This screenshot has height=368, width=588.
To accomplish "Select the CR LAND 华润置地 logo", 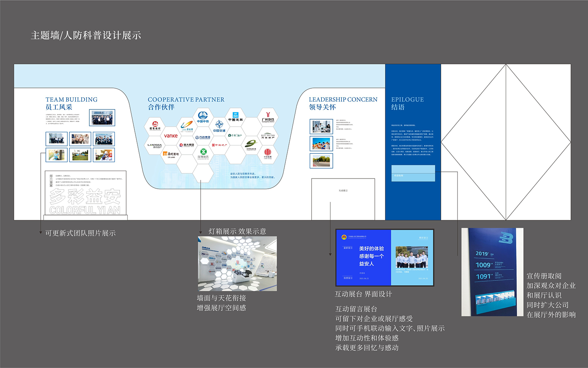I will pos(171,155).
